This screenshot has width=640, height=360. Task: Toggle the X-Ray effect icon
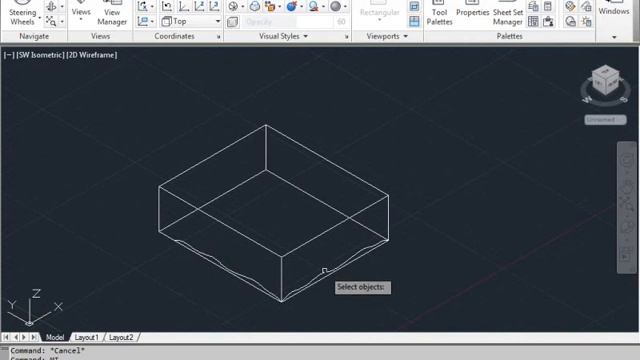click(233, 22)
